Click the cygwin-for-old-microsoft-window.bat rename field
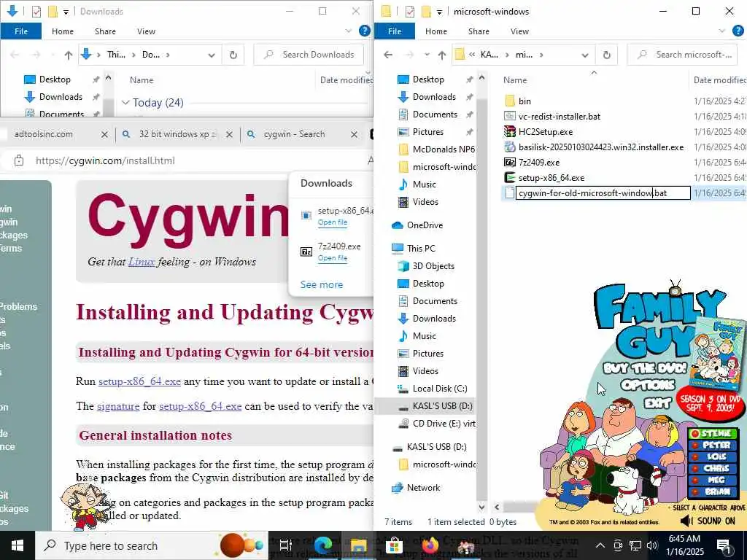This screenshot has height=560, width=747. click(603, 192)
